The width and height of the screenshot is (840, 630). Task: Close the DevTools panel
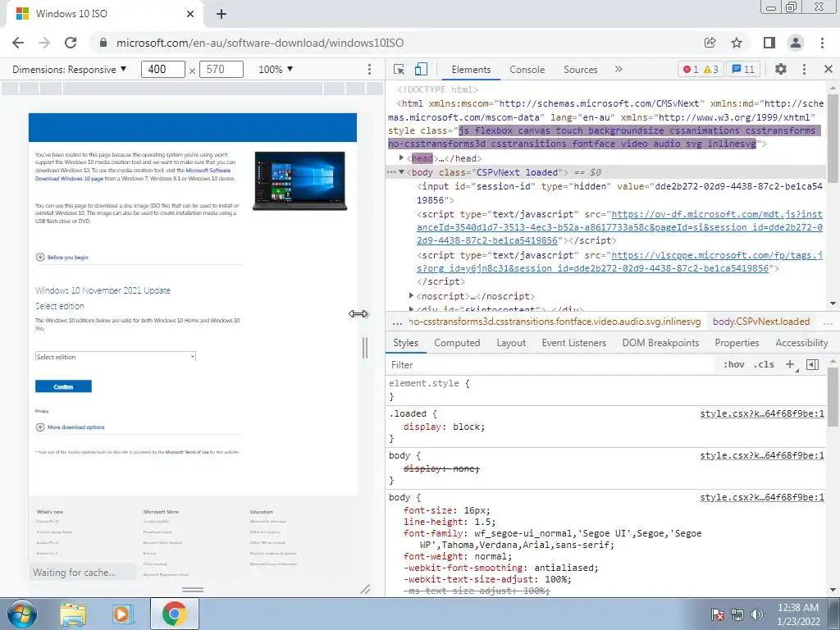click(x=829, y=69)
